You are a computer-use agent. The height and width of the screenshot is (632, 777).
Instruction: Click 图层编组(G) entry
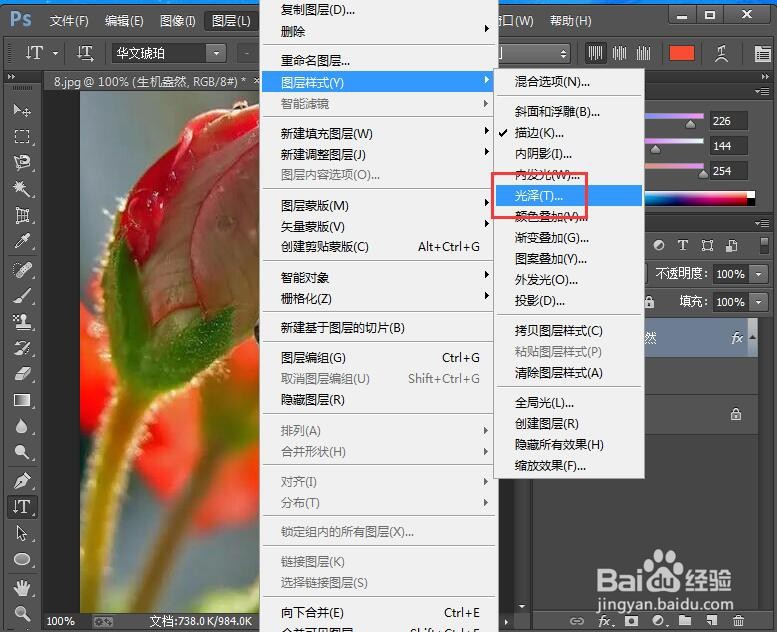[x=378, y=358]
